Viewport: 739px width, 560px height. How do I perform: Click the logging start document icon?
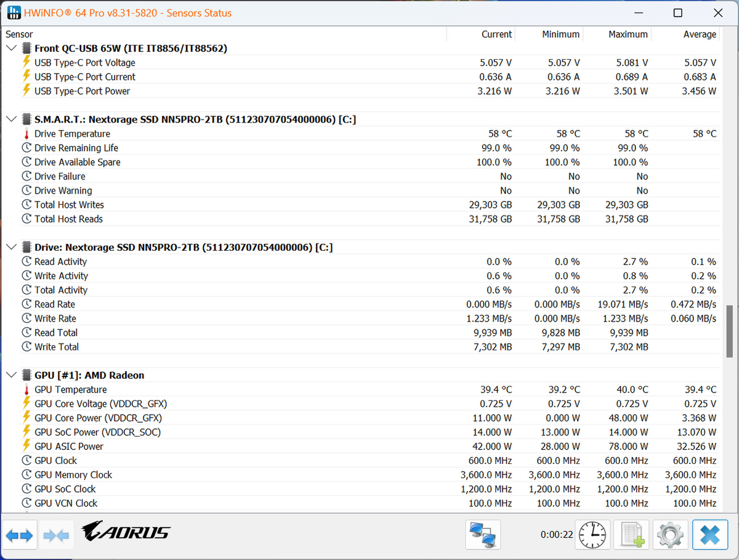(631, 535)
